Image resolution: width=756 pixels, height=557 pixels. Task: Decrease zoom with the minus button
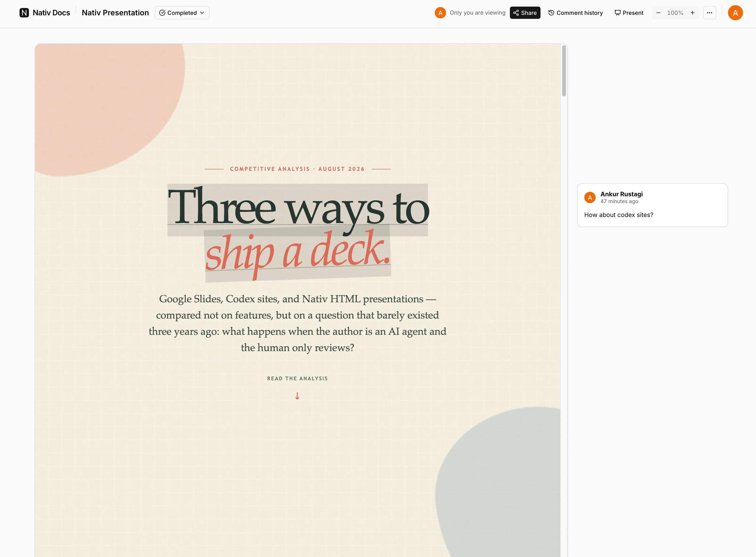(x=658, y=13)
